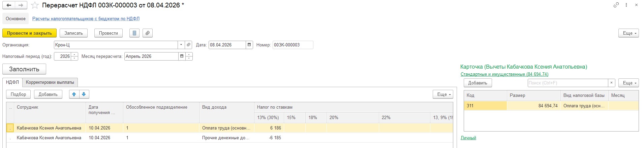Open the Стандартные и имущественные deductions link
644x148 pixels.
(504, 74)
